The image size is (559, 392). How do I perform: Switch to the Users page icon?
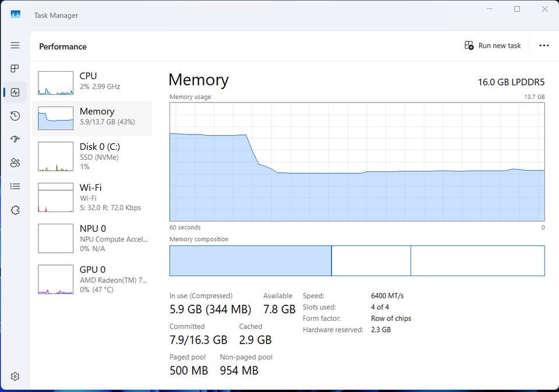click(x=15, y=163)
